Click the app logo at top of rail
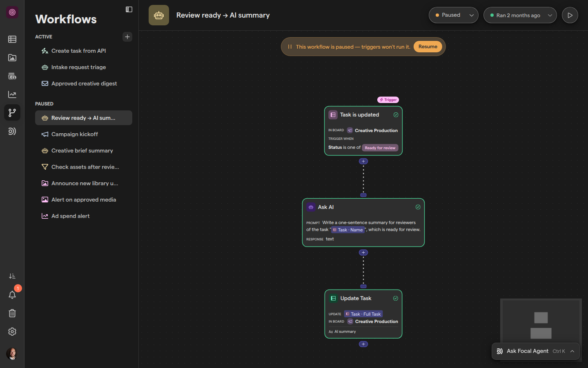Image resolution: width=588 pixels, height=368 pixels. tap(12, 12)
